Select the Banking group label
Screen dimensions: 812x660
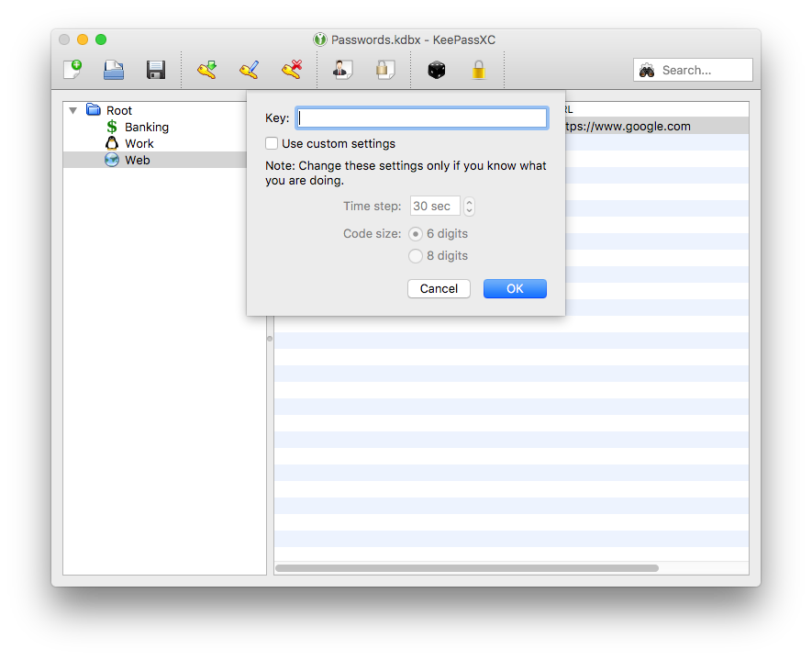147,127
